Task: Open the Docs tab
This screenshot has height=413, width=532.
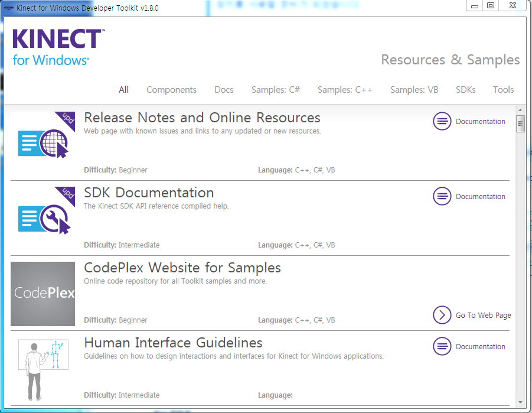Action: pos(224,90)
